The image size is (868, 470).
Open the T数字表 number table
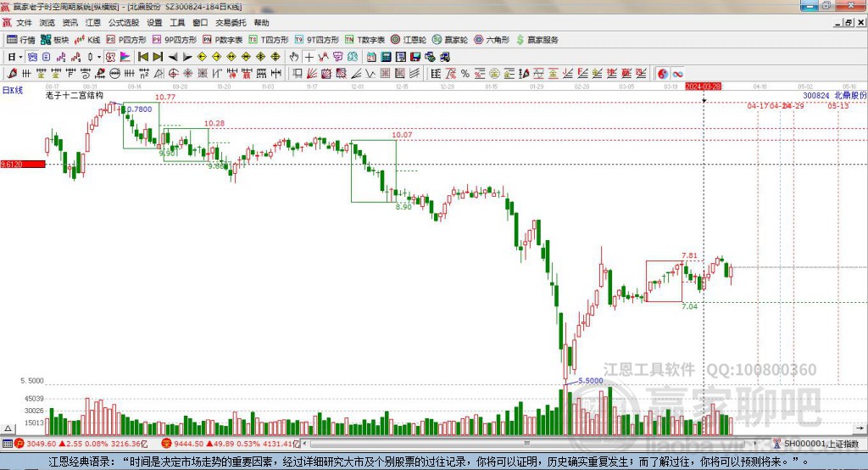click(x=364, y=40)
